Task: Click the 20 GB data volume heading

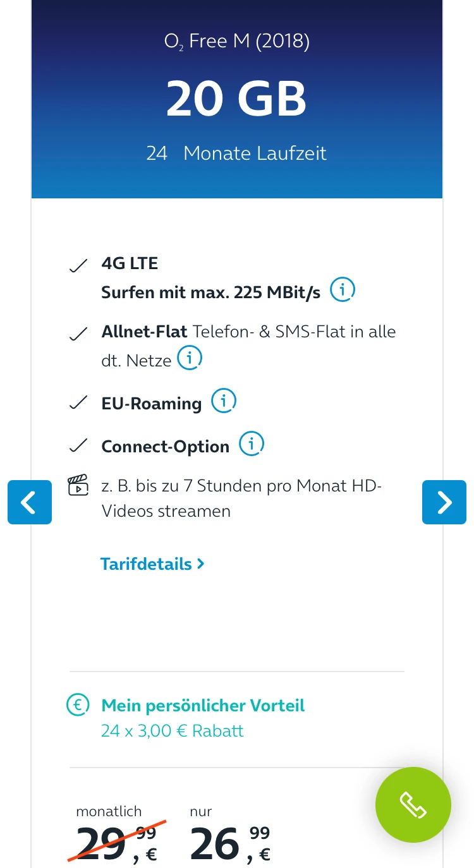Action: pyautogui.click(x=237, y=99)
